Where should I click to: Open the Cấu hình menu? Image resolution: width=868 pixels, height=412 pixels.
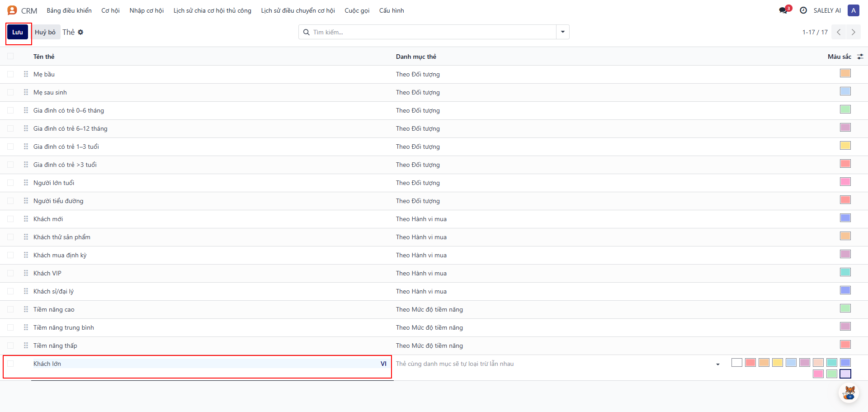(392, 10)
